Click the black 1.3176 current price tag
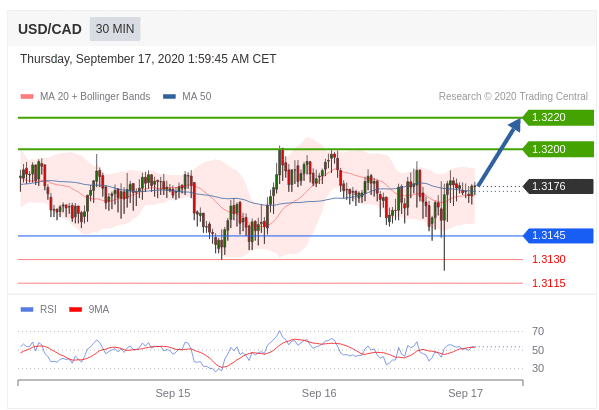Image resolution: width=599 pixels, height=410 pixels. (x=558, y=186)
